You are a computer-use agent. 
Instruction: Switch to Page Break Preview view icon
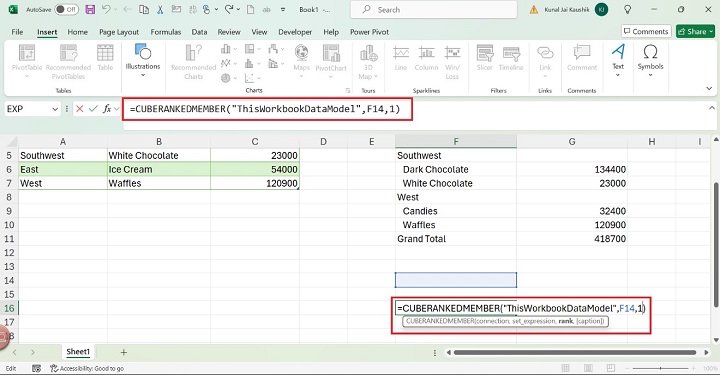tap(610, 368)
